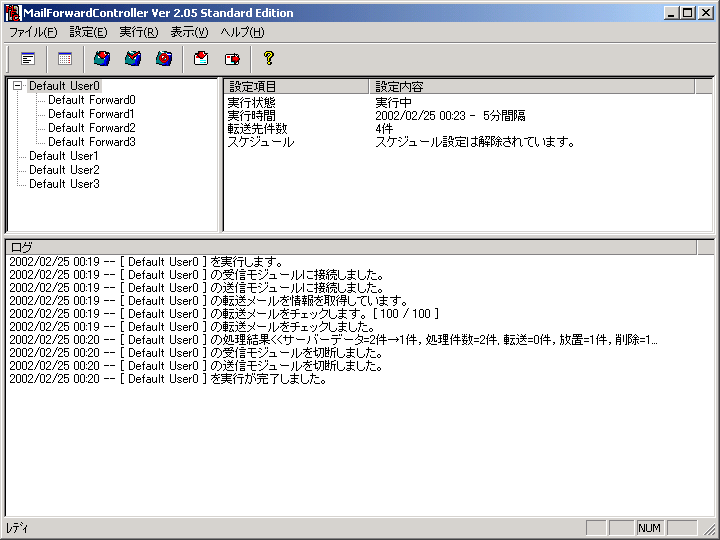
Task: Select log entry with [ 100 / 100 ]
Action: [224, 314]
